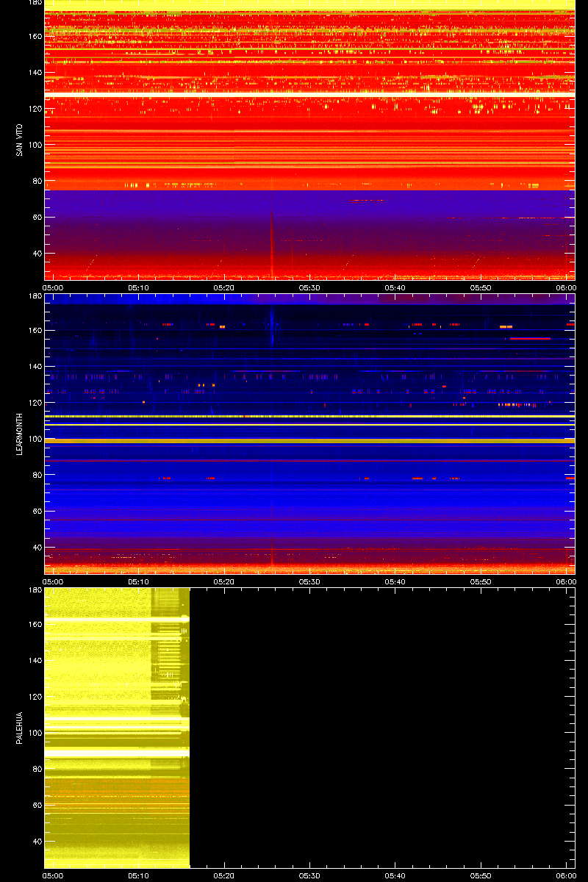Click the SAN VITO axis label
Screen dimensions: 588x882
pos(18,140)
